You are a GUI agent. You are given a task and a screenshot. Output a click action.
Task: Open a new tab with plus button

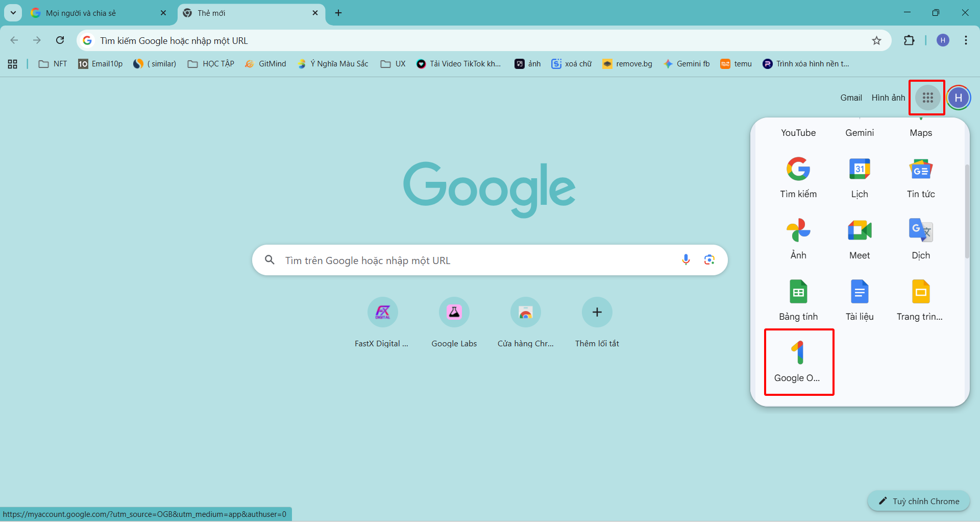(338, 13)
